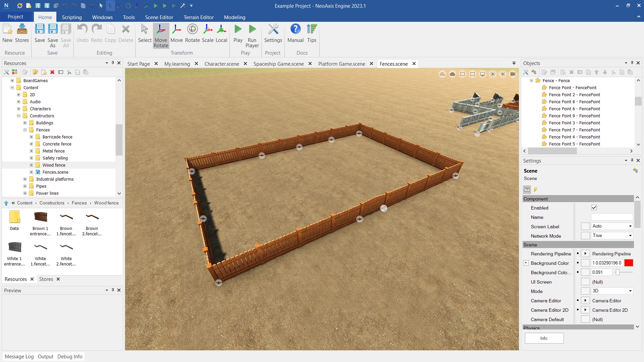Toggle Local transform coordinates
Screen dimensions: 644x362
pos(221,34)
